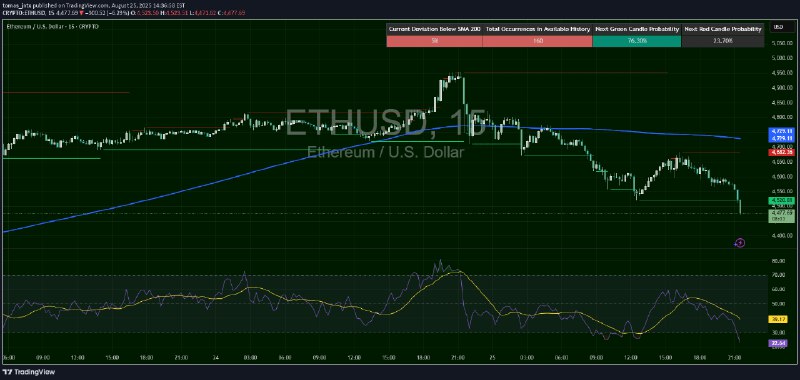Image resolution: width=800 pixels, height=380 pixels.
Task: Click the red cell under Current Deviation header
Action: point(434,41)
